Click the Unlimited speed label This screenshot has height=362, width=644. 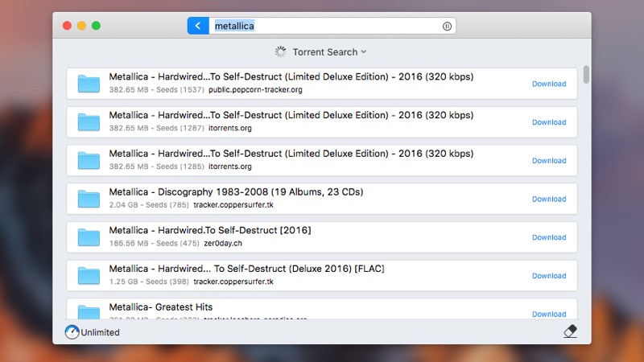(x=100, y=332)
